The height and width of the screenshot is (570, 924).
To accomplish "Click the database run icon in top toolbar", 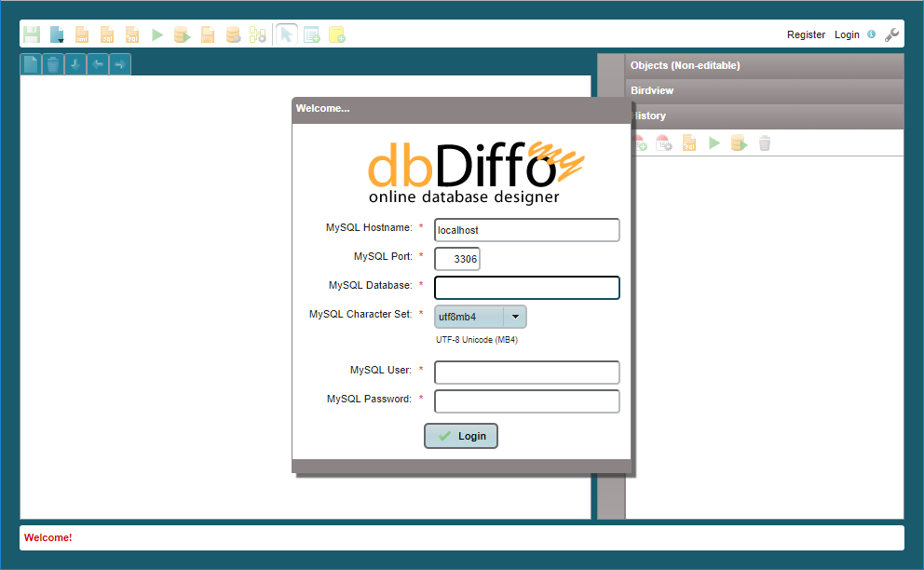I will coord(183,34).
